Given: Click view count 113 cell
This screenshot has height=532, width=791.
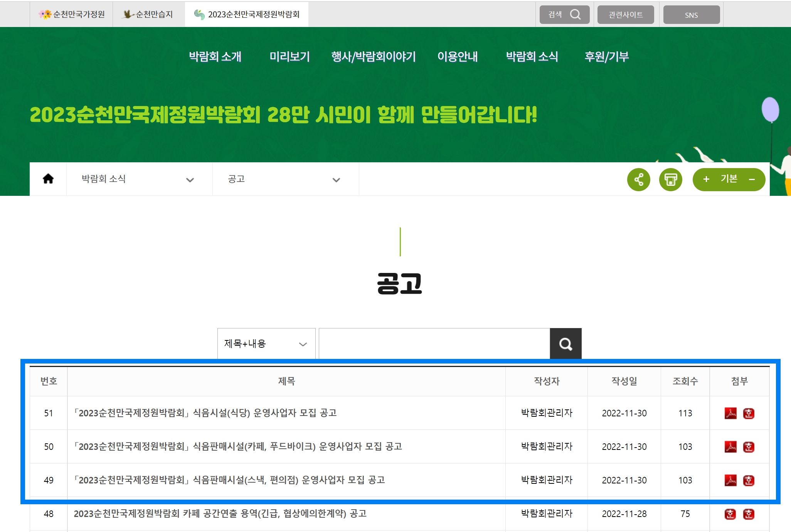Looking at the screenshot, I should coord(685,413).
